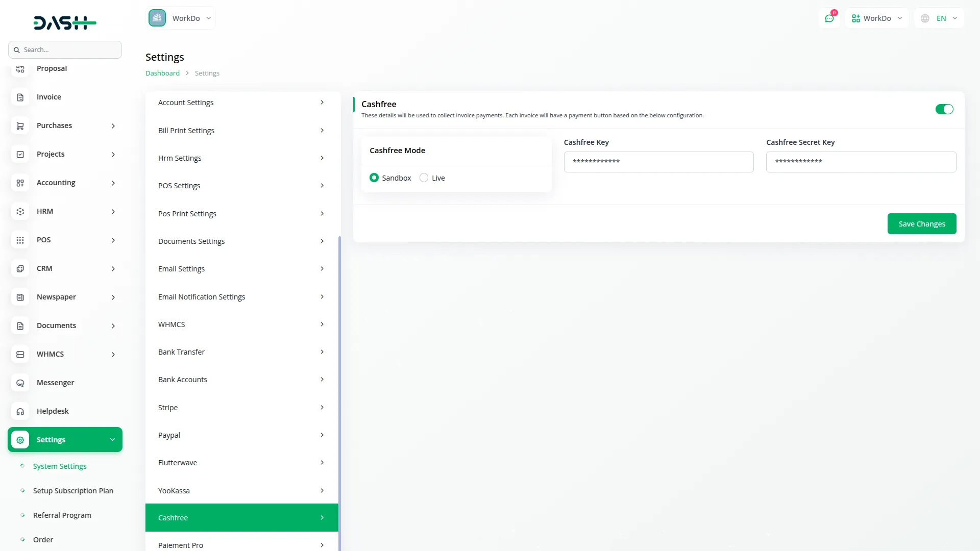Viewport: 980px width, 551px height.
Task: Expand the CRM sidebar submenu arrow
Action: 113,268
